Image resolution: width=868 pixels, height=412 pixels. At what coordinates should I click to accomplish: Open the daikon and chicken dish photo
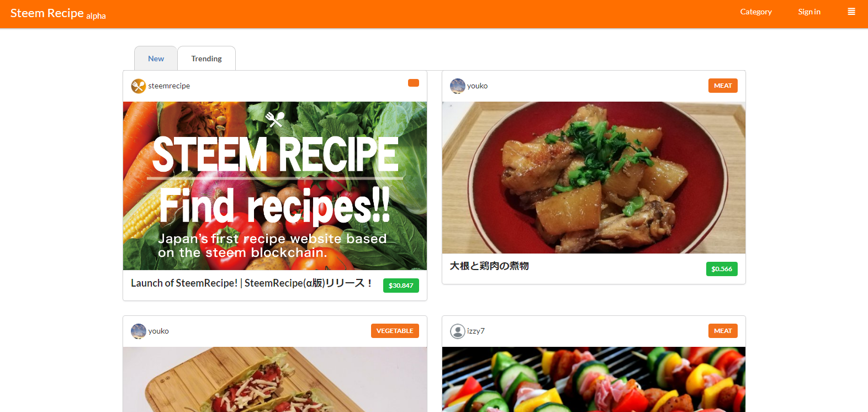[594, 177]
